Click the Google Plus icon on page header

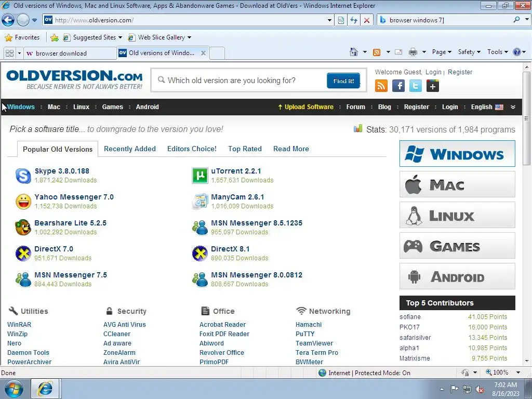click(x=433, y=86)
